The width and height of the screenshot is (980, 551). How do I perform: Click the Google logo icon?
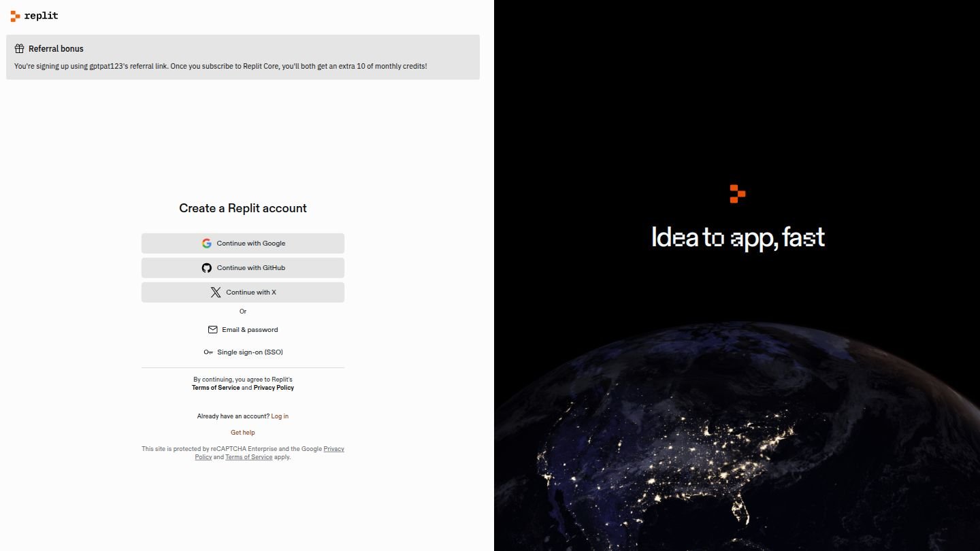pos(206,244)
